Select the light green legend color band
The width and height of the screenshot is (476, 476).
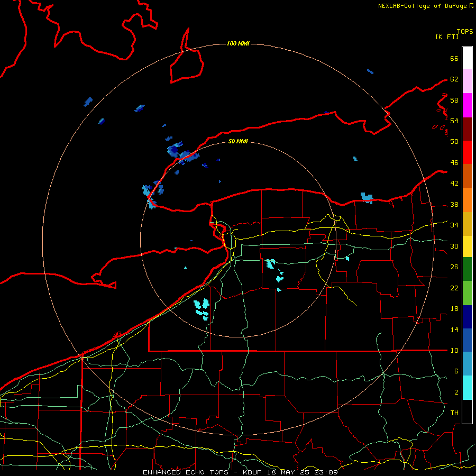pyautogui.click(x=467, y=293)
